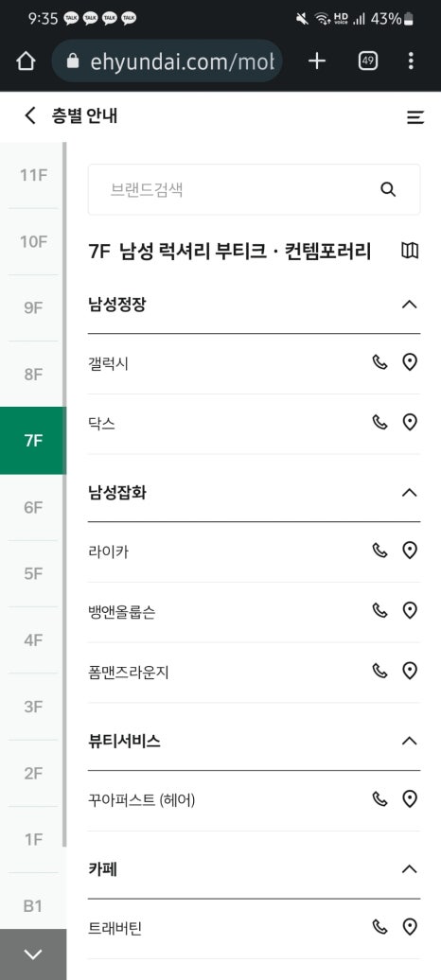Screen dimensions: 441x980
Task: Open a new browser tab with plus
Action: 317,61
